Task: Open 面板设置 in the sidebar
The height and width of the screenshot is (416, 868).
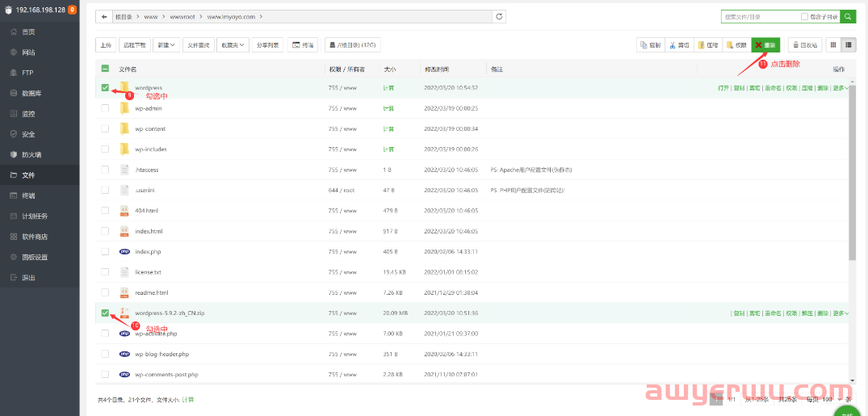Action: click(40, 257)
